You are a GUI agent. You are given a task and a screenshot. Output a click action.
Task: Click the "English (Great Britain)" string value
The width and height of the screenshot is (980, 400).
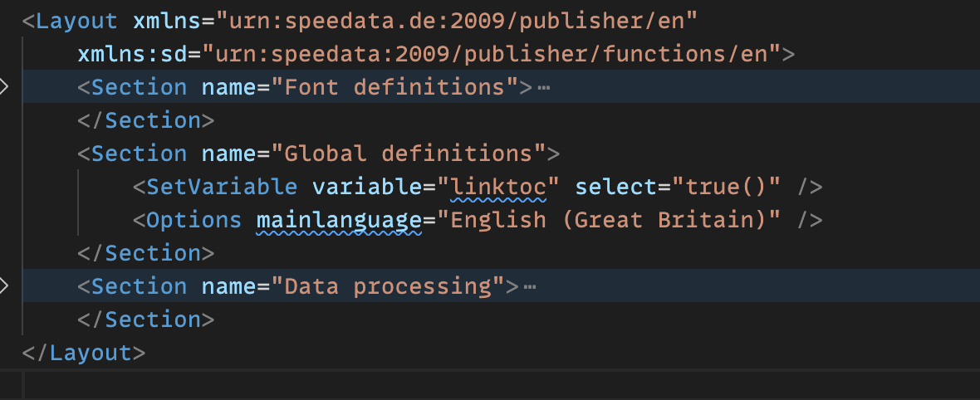coord(609,220)
